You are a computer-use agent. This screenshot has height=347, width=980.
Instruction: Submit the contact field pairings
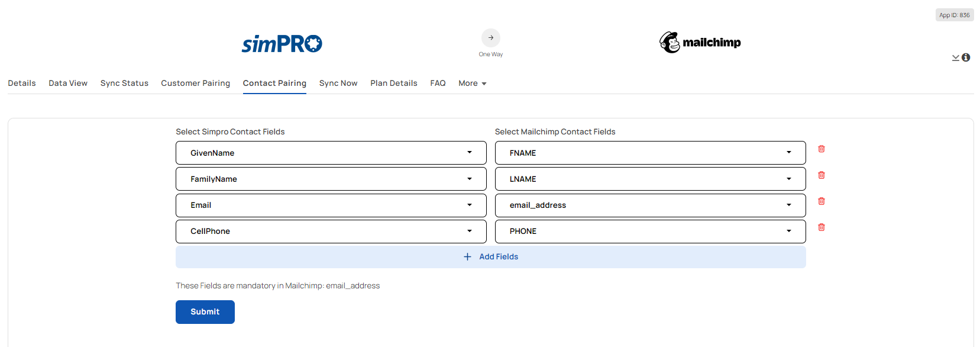205,312
